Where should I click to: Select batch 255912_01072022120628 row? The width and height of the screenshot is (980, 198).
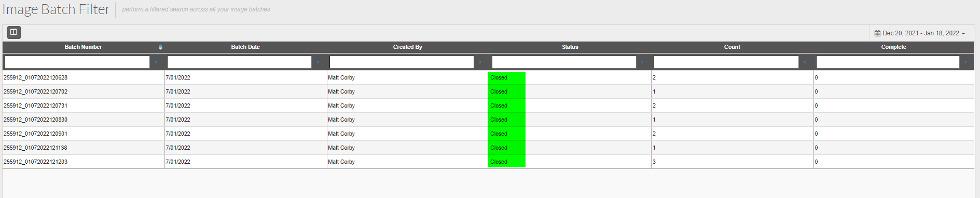[x=488, y=77]
